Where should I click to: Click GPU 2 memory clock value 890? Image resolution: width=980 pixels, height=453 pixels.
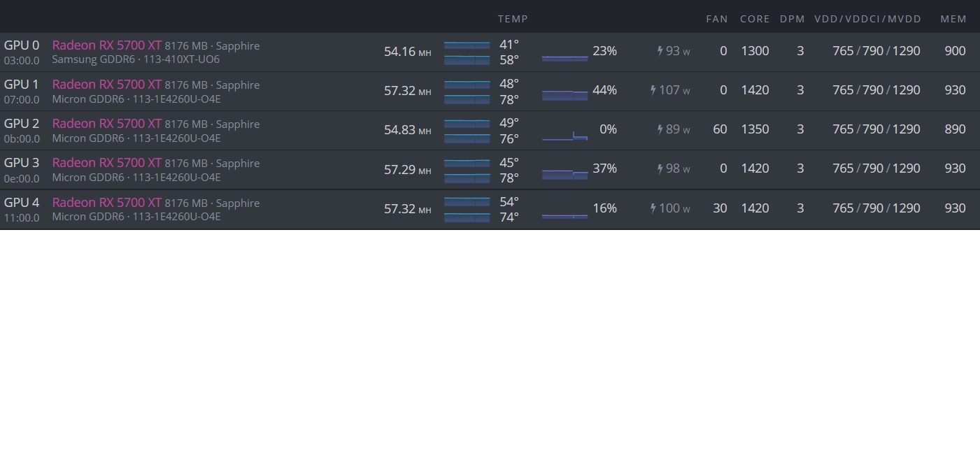pyautogui.click(x=955, y=129)
